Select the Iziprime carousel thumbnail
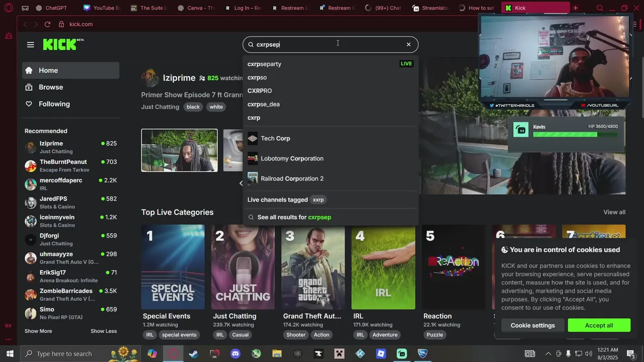Image resolution: width=644 pixels, height=362 pixels. pyautogui.click(x=180, y=150)
